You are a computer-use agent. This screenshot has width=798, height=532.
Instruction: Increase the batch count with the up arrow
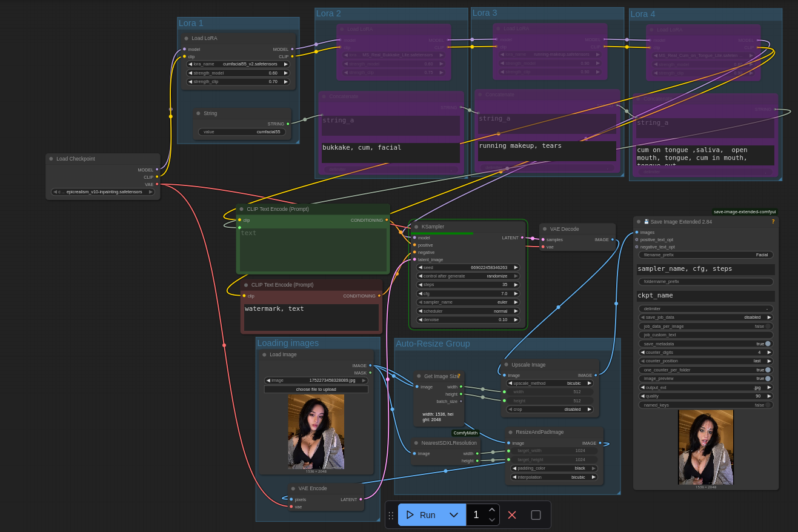coord(492,510)
